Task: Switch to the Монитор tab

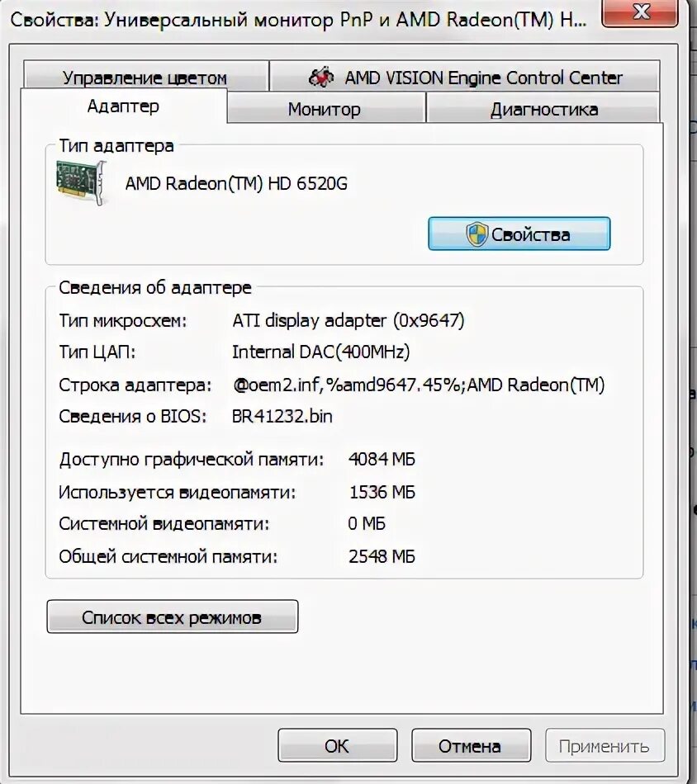Action: tap(325, 108)
